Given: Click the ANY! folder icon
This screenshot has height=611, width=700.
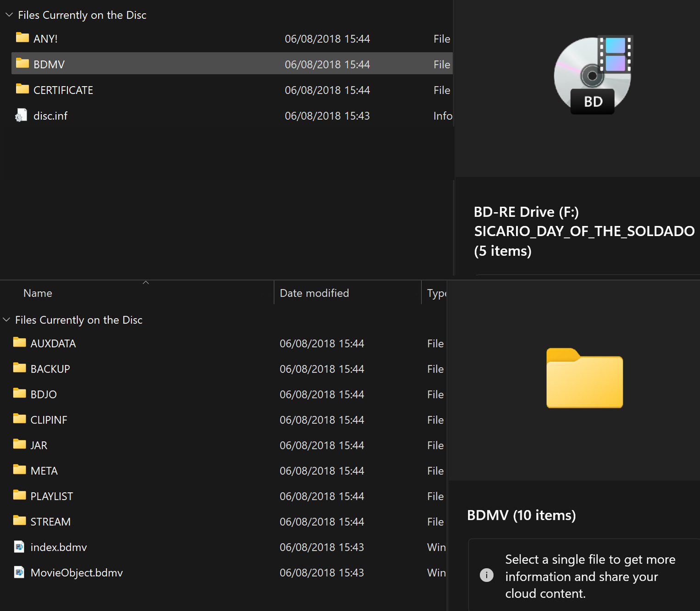Looking at the screenshot, I should click(x=22, y=38).
